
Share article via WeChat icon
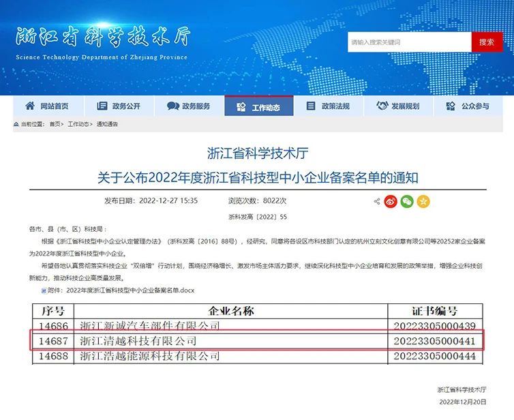point(407,201)
